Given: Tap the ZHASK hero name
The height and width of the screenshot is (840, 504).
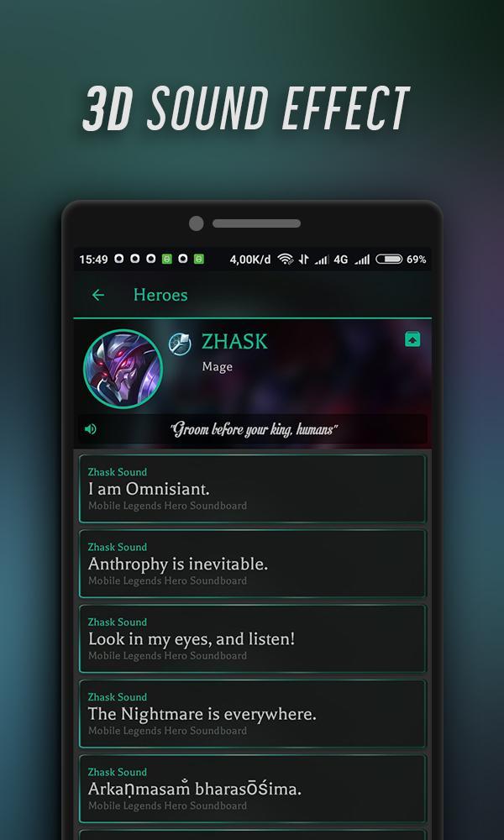Looking at the screenshot, I should coord(234,342).
